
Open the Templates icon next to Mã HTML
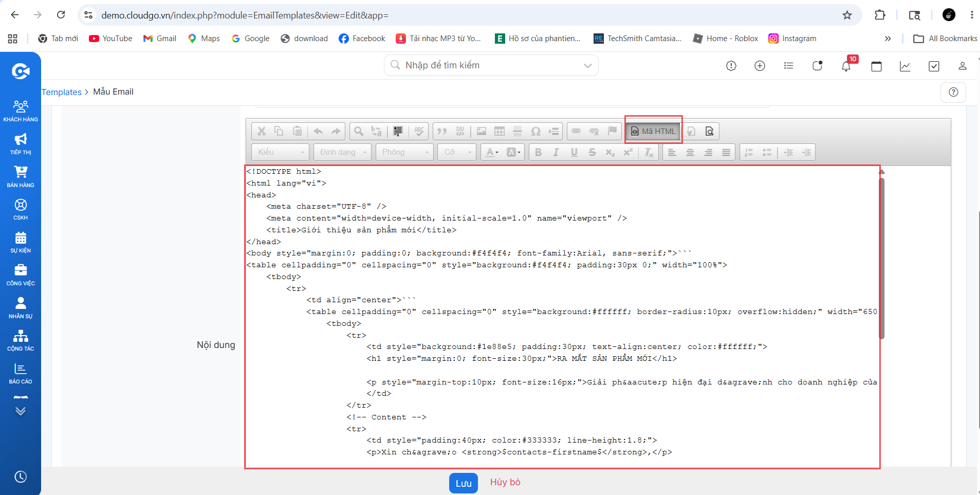pyautogui.click(x=692, y=131)
